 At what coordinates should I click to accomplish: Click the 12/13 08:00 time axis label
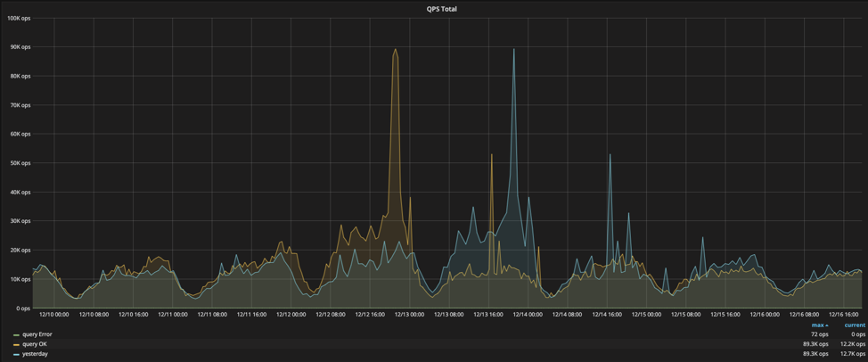pyautogui.click(x=449, y=315)
